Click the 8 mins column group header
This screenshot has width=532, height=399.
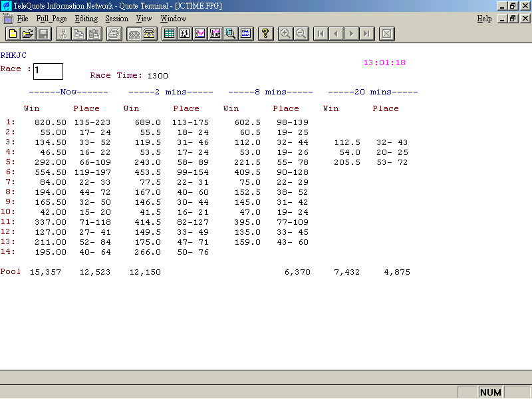point(271,92)
